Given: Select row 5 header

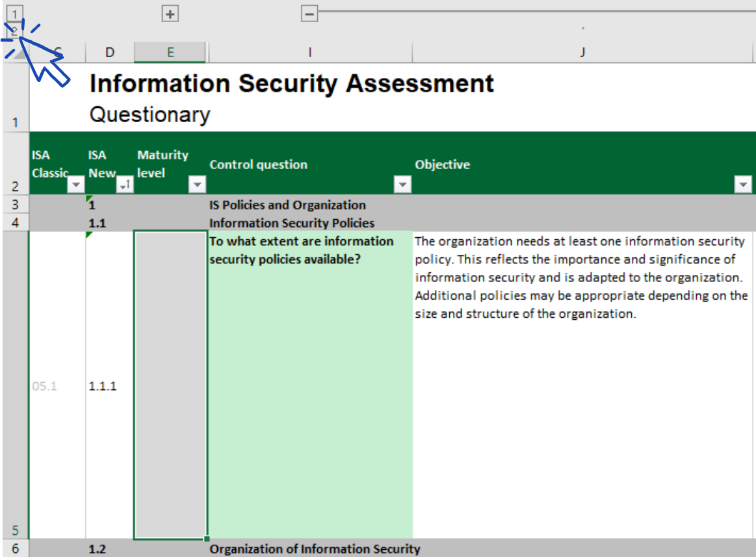Looking at the screenshot, I should tap(14, 385).
